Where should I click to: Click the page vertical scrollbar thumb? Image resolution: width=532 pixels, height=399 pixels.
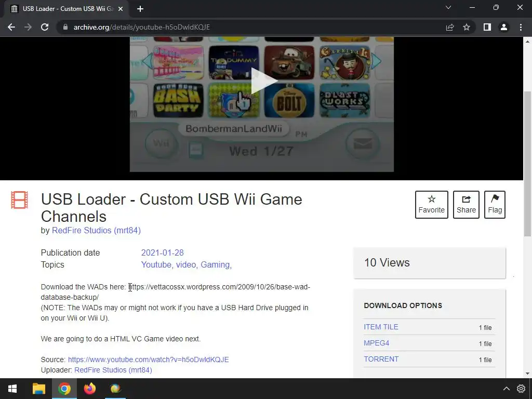[x=528, y=164]
